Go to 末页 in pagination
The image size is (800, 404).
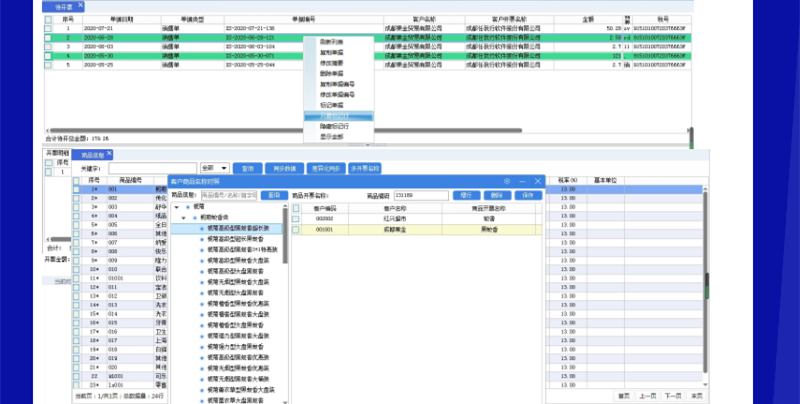click(696, 396)
